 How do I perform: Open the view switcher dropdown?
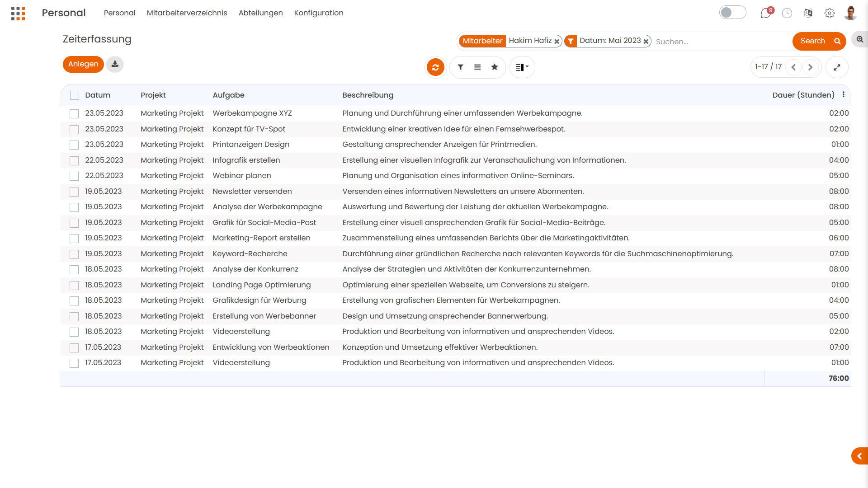click(522, 67)
